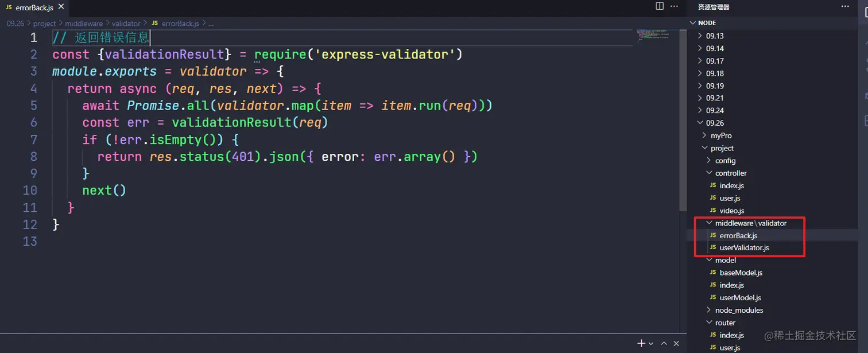
Task: Collapse folder 09.26
Action: click(715, 123)
